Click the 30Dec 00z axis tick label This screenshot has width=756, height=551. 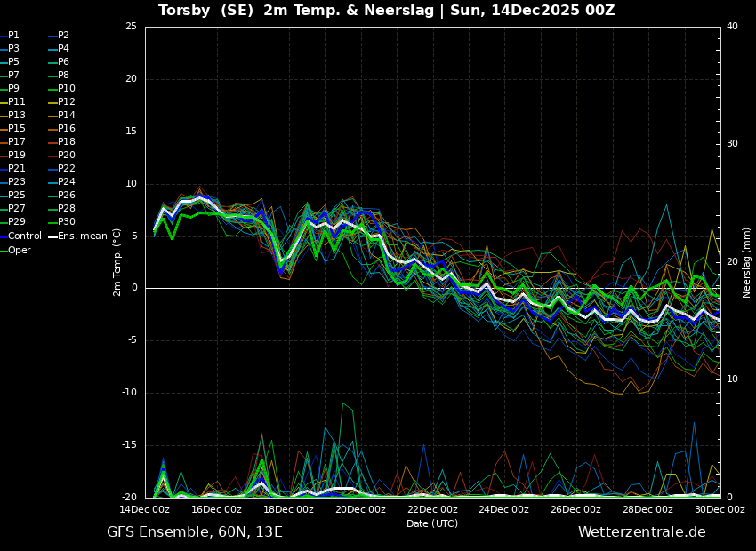720,509
